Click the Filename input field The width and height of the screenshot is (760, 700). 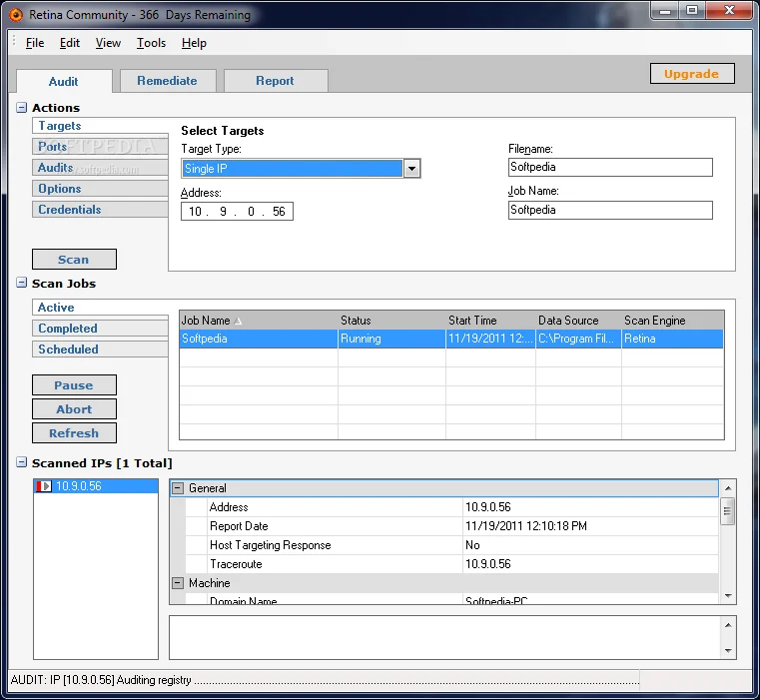pos(610,167)
